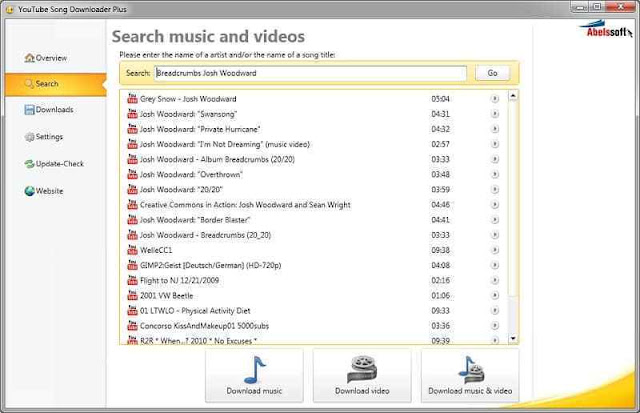The height and width of the screenshot is (413, 640).
Task: Play preview of Josh Woodward "Swansong"
Action: tap(495, 114)
